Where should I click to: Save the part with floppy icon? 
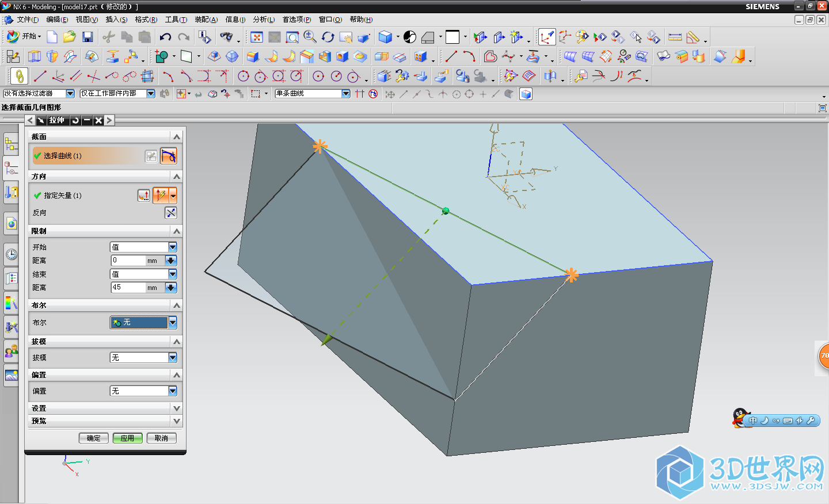(88, 37)
